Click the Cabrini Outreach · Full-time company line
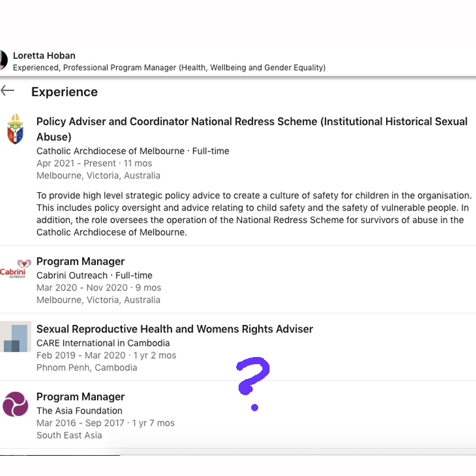Viewport: 476px width, 476px height. (94, 275)
